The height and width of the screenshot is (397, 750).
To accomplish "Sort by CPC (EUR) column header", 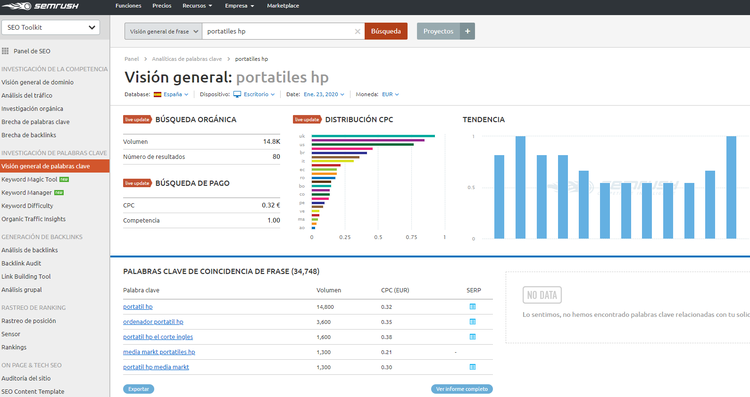I will click(395, 290).
